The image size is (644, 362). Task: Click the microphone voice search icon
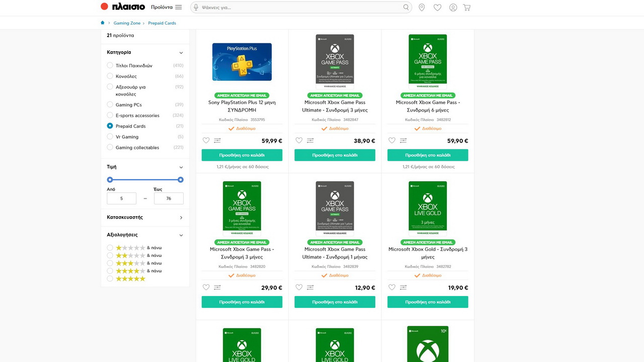coord(195,8)
